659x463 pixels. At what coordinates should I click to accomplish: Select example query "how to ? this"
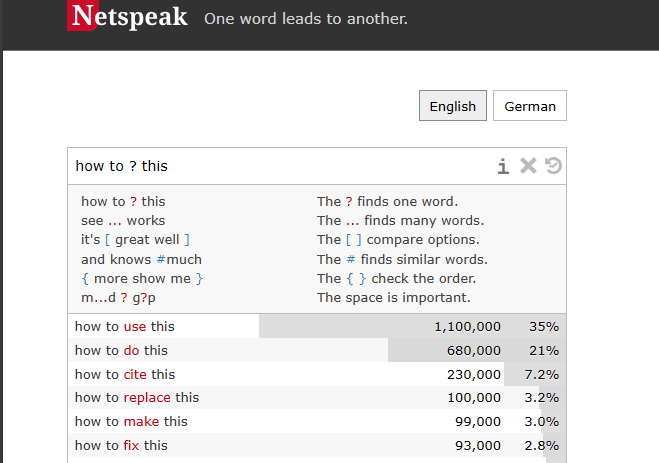tap(123, 202)
